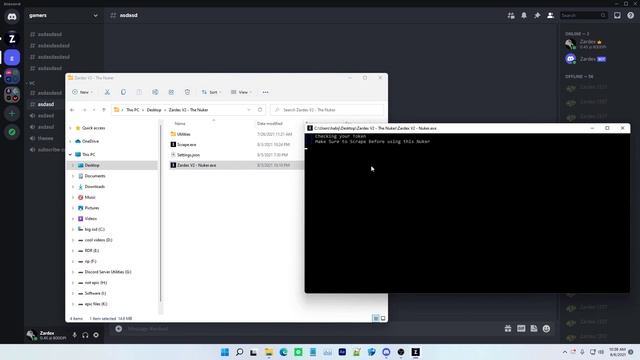Open Windows taskbar search

click(x=240, y=352)
